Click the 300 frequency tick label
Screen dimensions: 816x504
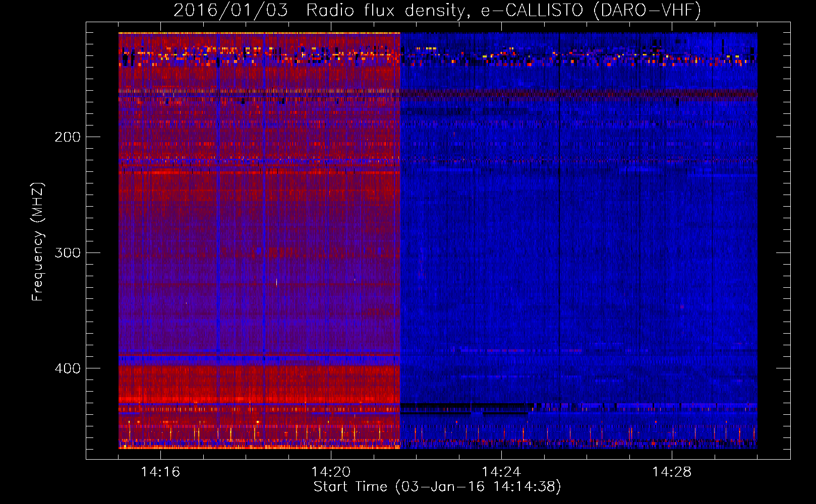pyautogui.click(x=68, y=253)
